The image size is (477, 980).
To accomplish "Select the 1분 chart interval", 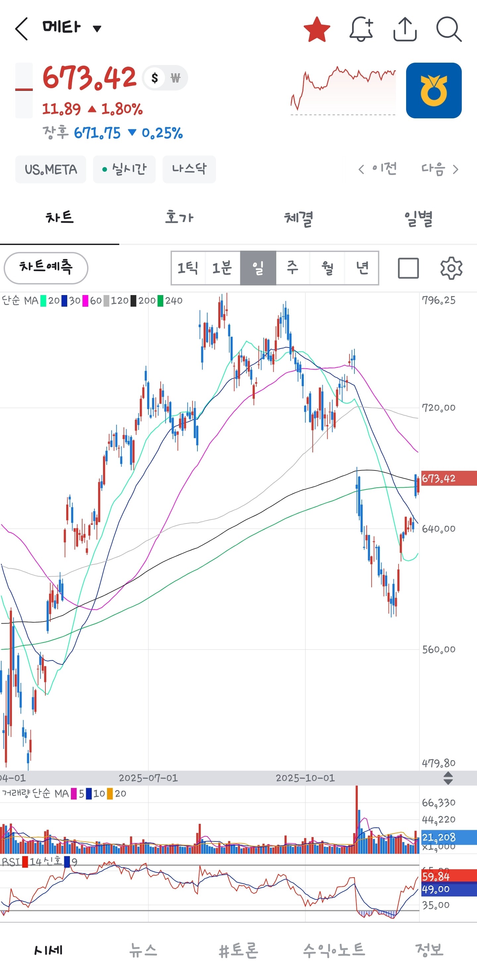I will (223, 268).
